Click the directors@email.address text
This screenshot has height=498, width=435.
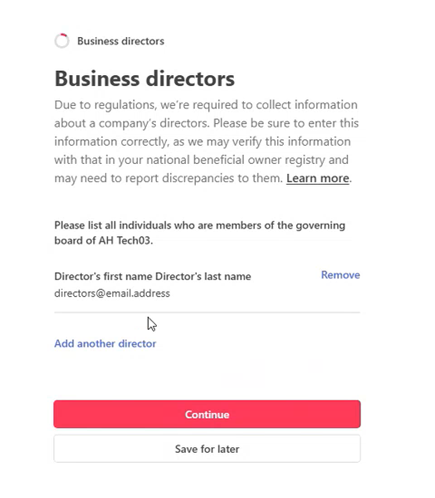(x=112, y=293)
